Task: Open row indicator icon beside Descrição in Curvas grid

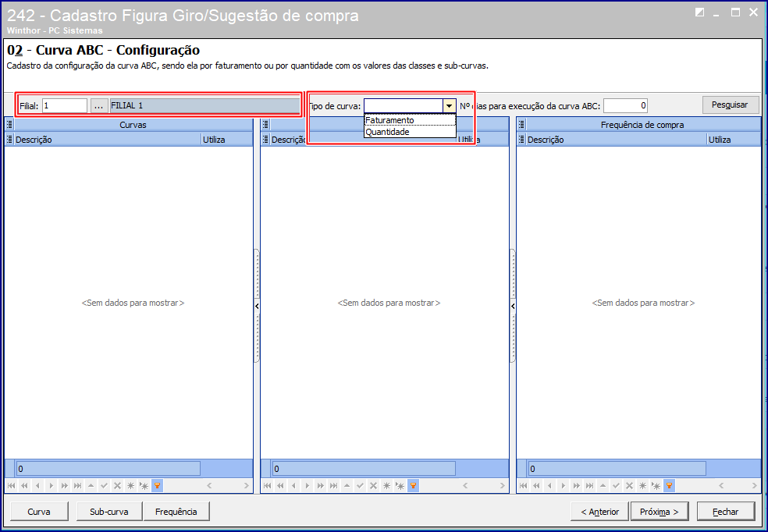Action: 9,140
